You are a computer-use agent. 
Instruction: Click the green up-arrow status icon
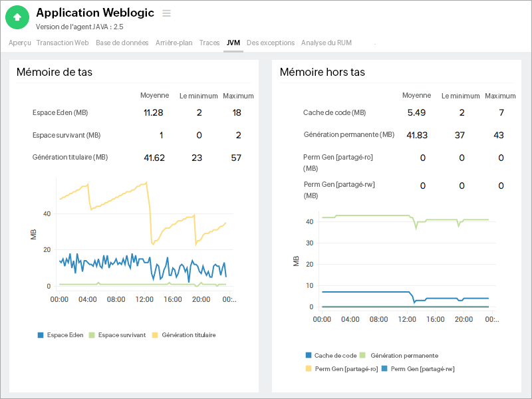tap(17, 17)
